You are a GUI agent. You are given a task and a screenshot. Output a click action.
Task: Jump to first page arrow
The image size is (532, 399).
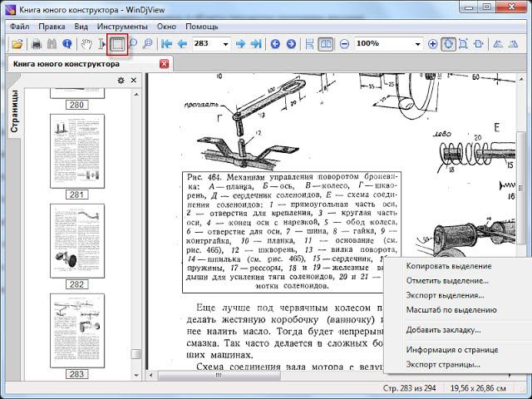click(x=166, y=44)
